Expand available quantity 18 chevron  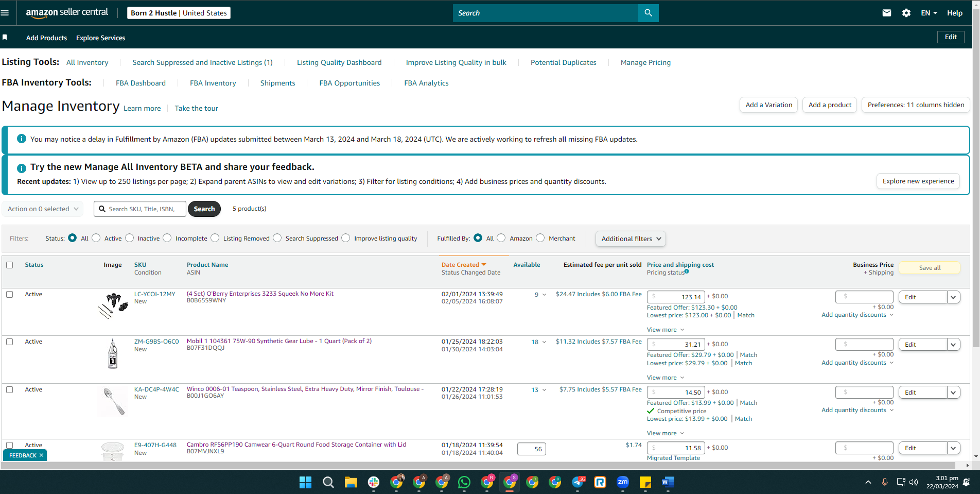tap(544, 342)
